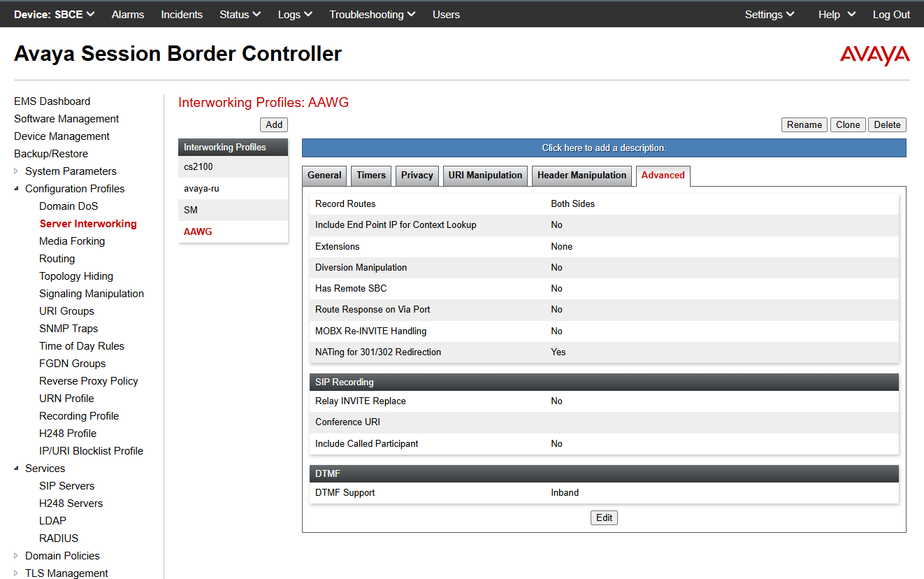Expand the Domain Policies tree node
Screen dimensions: 924x579
click(17, 556)
